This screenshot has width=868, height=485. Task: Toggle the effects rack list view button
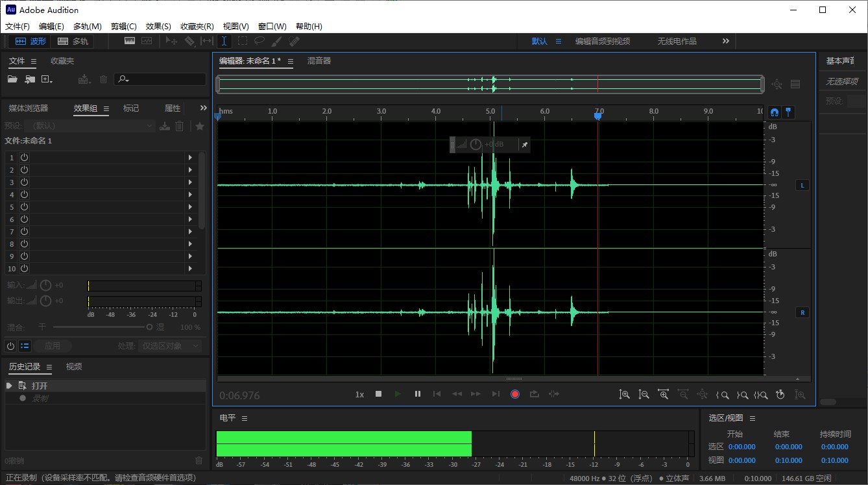[x=25, y=346]
